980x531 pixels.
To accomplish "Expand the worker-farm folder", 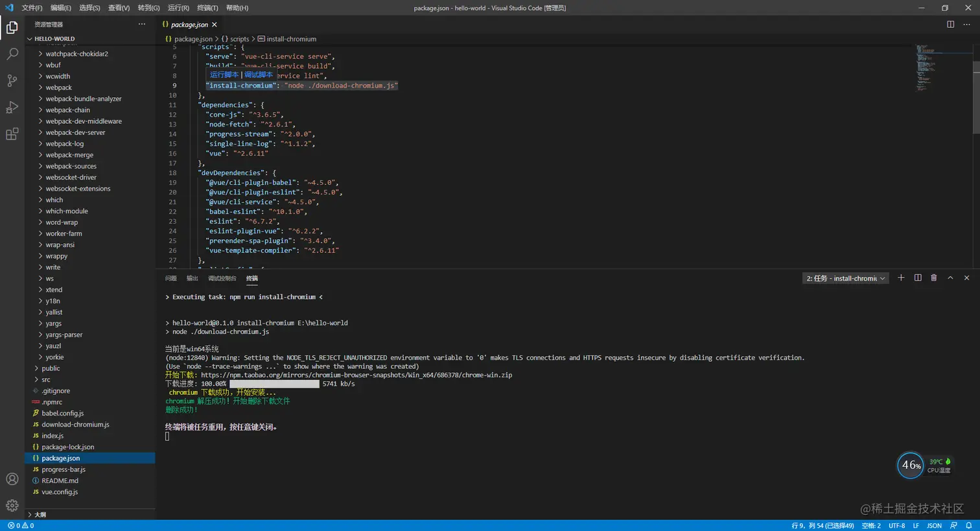I will 90,233.
